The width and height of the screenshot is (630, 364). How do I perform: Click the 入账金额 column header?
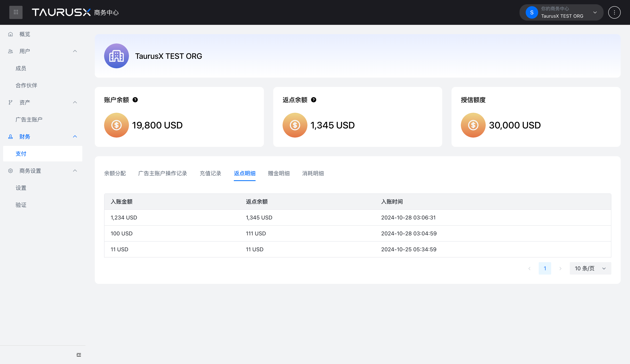click(122, 202)
